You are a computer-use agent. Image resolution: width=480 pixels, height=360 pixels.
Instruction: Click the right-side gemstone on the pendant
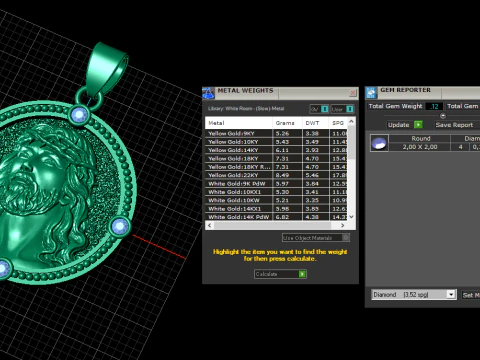tap(120, 227)
